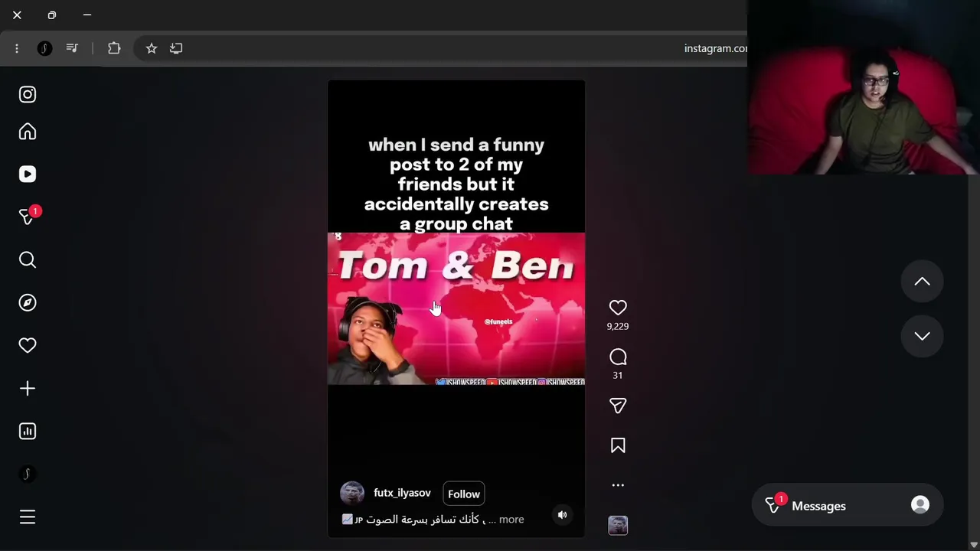
Task: Open the Instagram logo home link
Action: click(x=28, y=95)
